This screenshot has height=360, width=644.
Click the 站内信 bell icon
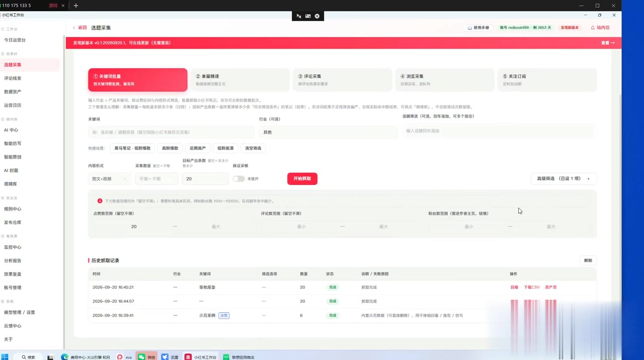(x=593, y=28)
